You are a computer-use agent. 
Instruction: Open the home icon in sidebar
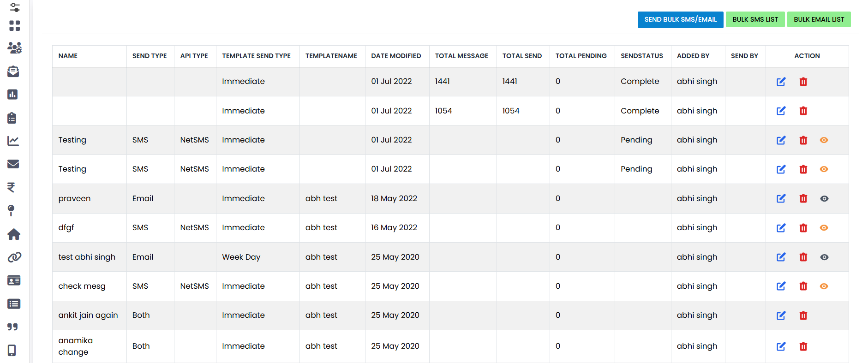(14, 234)
